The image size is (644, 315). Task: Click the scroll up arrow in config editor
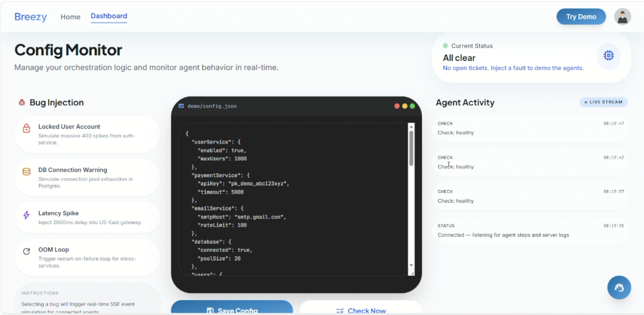(411, 127)
